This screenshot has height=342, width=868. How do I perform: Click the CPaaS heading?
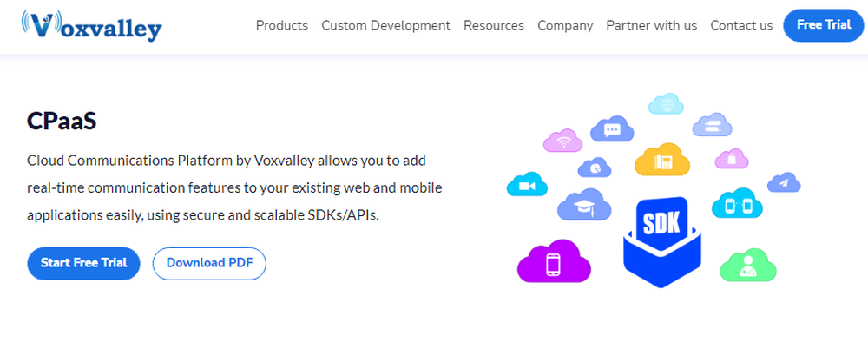(x=62, y=122)
